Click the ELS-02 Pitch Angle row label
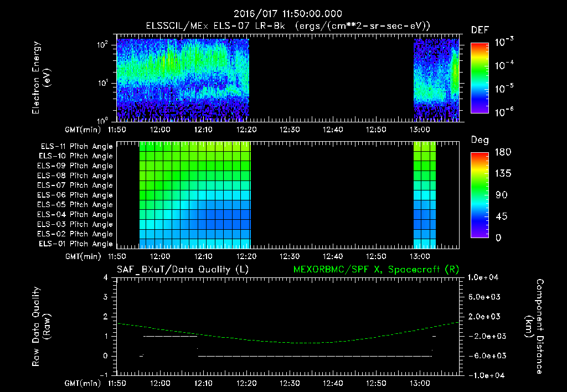The width and height of the screenshot is (567, 392). (75, 234)
